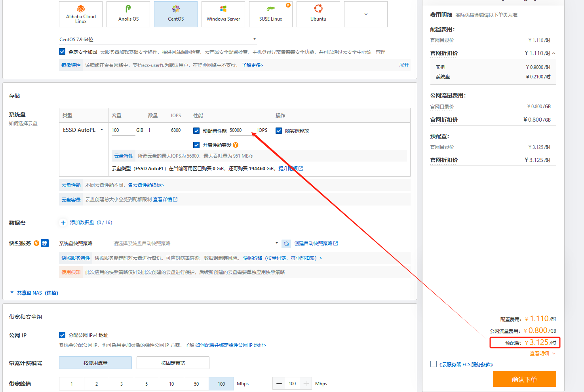Expand 查看明细 cost details
This screenshot has height=392, width=584.
(542, 354)
